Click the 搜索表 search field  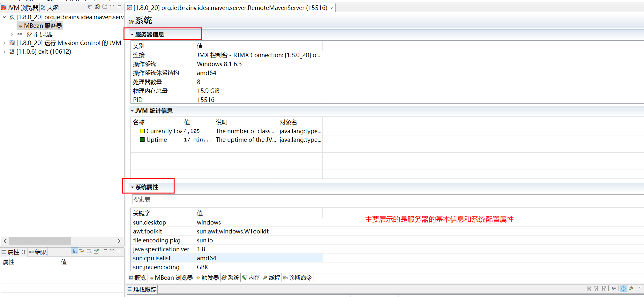tap(387, 200)
